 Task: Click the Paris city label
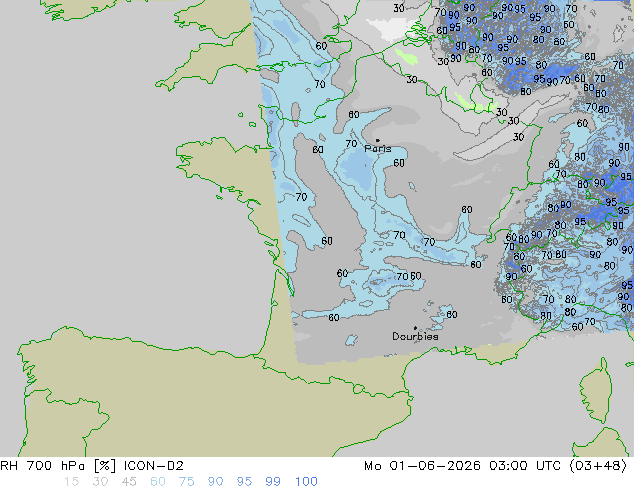click(x=378, y=149)
